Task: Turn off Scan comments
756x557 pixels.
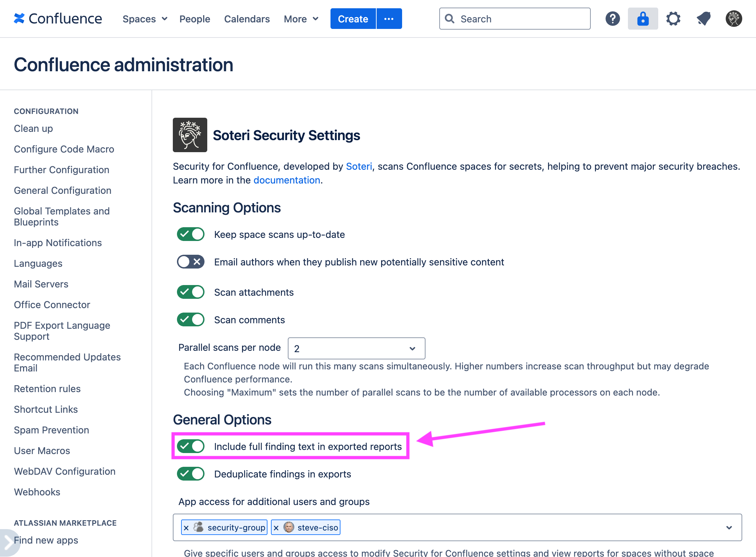Action: [x=190, y=319]
